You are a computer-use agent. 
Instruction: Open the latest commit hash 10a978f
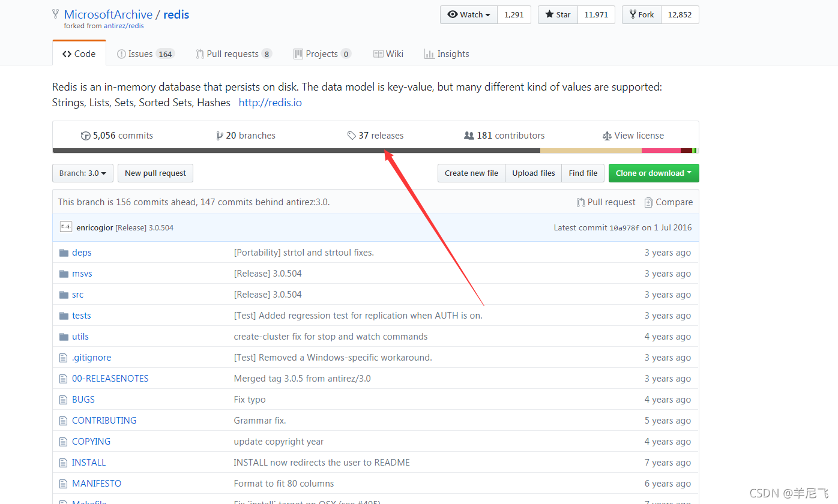[x=625, y=228]
